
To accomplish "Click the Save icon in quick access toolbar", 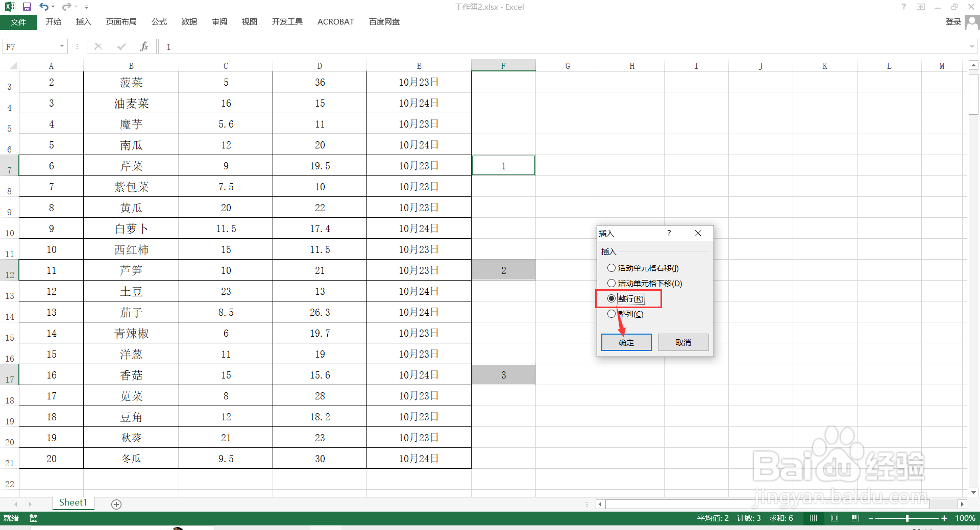I will 27,7.
